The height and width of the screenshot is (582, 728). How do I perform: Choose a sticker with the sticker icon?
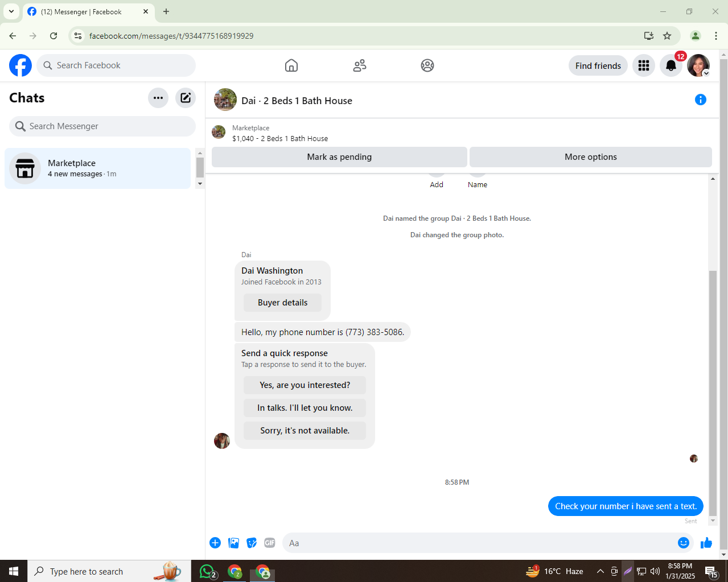[x=252, y=543]
